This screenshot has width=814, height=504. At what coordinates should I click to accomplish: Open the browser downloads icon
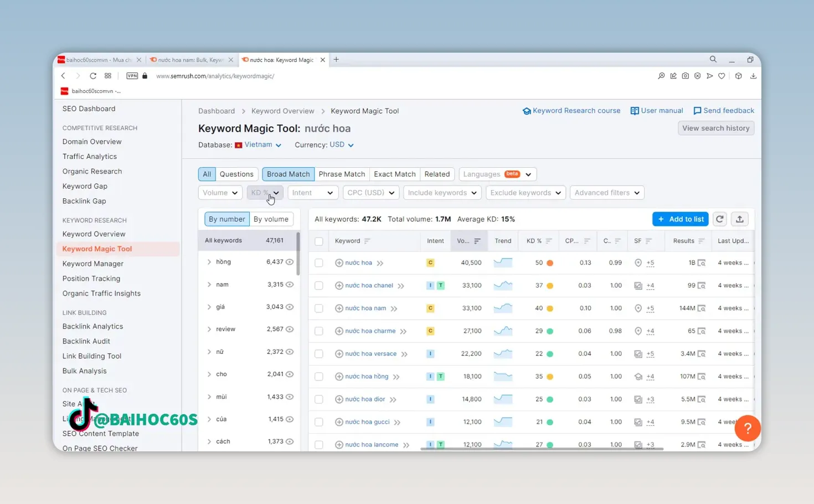click(x=753, y=76)
